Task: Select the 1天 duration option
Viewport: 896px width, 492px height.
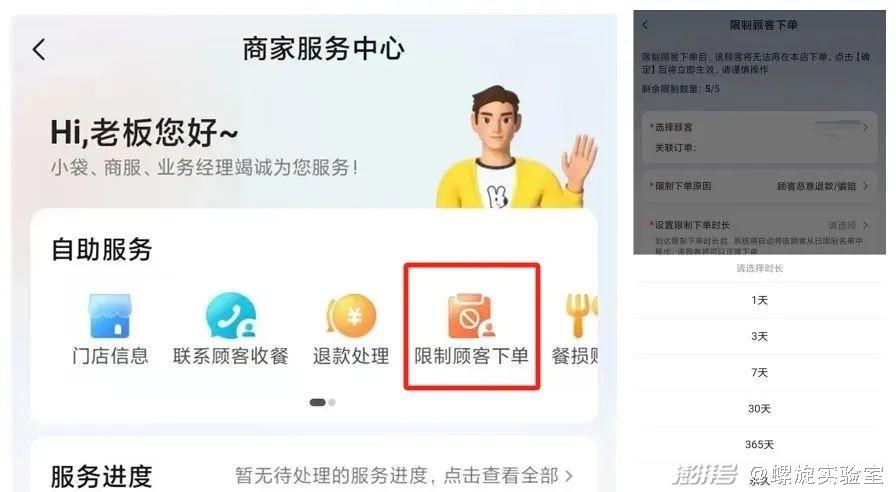Action: coord(759,301)
